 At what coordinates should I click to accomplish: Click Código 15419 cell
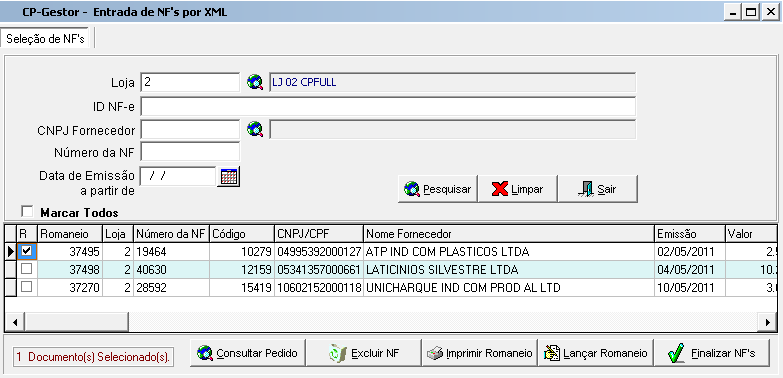[x=242, y=288]
